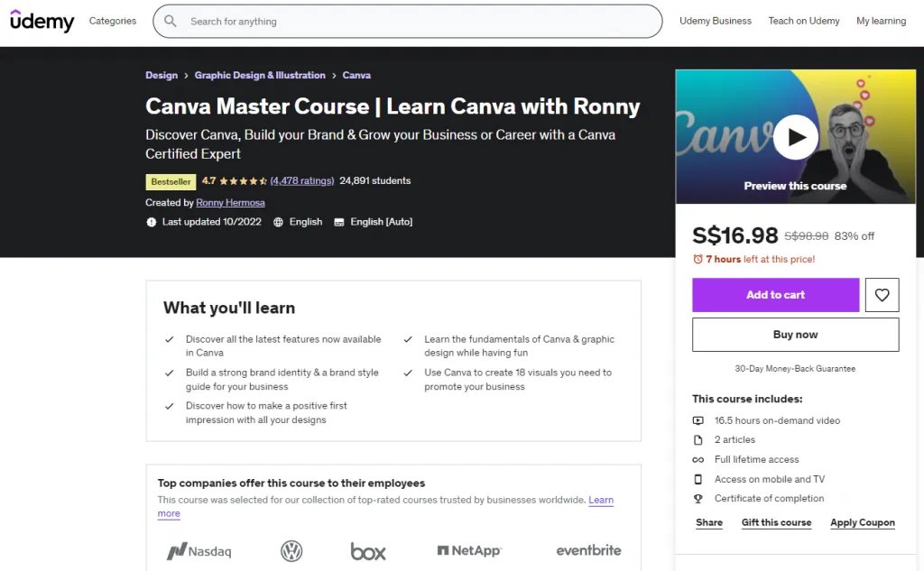
Task: Click the course title heading
Action: (x=393, y=106)
